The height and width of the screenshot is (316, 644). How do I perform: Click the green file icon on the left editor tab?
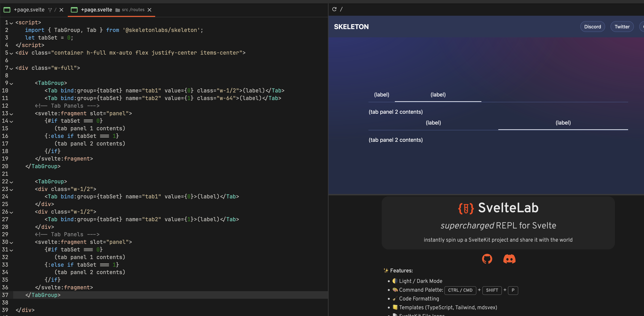7,10
